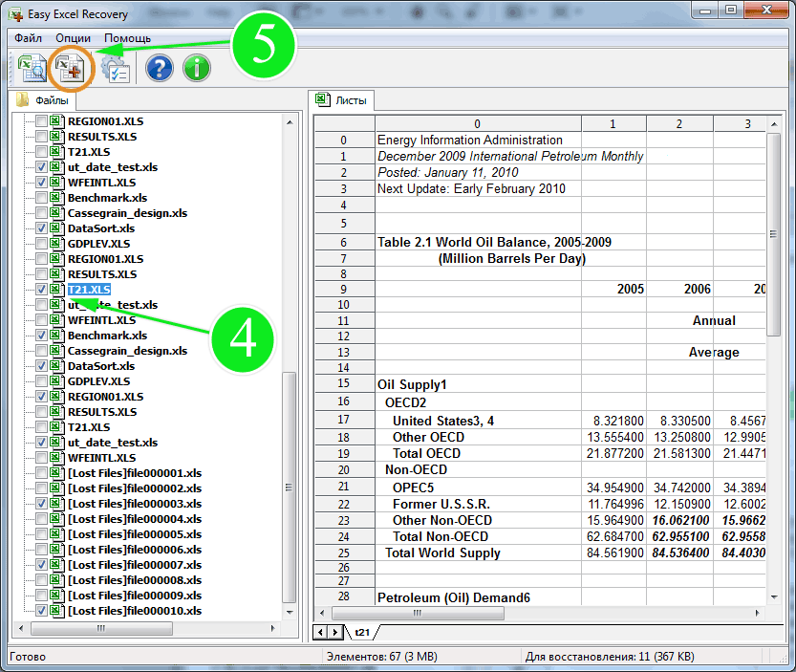Viewport: 796px width, 672px height.
Task: Open the Помощь menu
Action: click(127, 38)
